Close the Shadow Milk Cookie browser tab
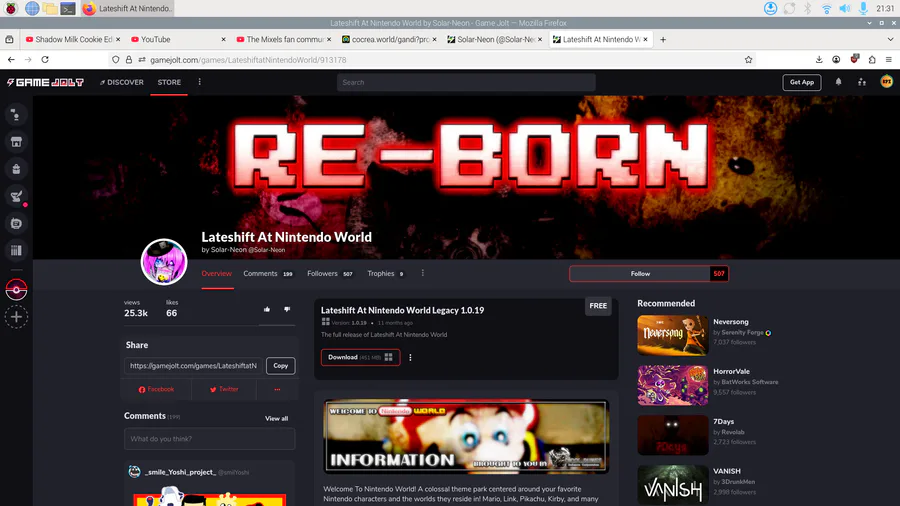The width and height of the screenshot is (900, 506). (x=118, y=40)
